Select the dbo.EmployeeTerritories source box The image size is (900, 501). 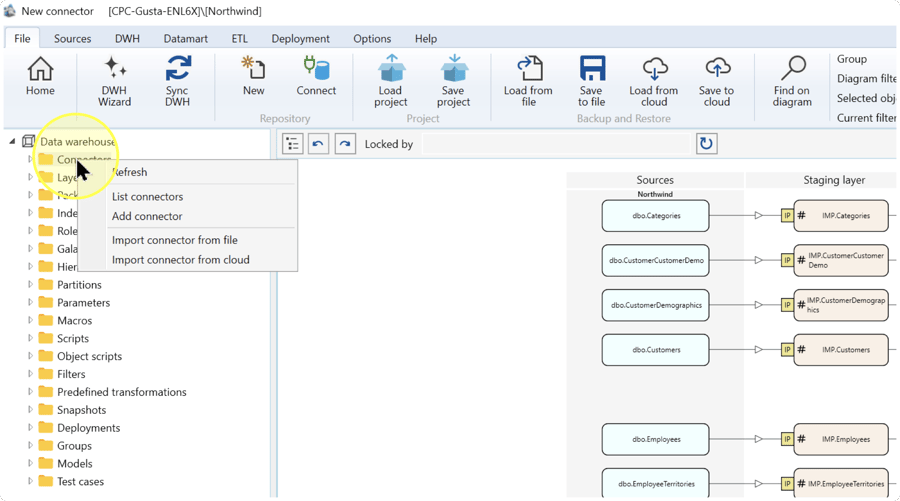[655, 483]
